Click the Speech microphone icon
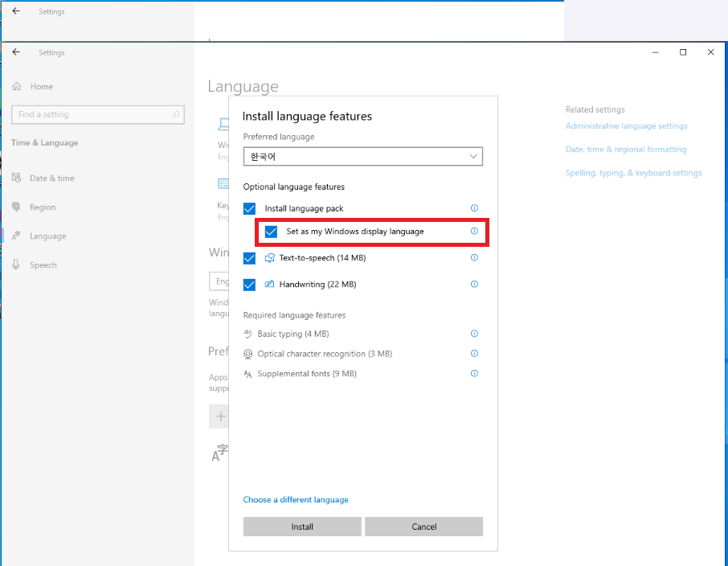The width and height of the screenshot is (728, 566). [16, 265]
